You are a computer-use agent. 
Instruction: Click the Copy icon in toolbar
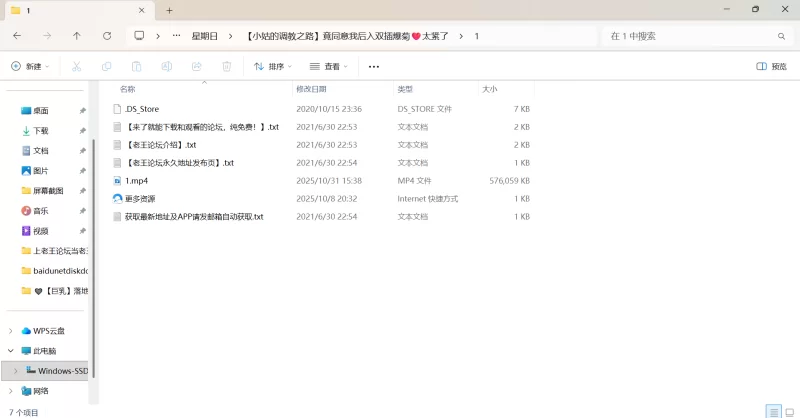click(106, 67)
